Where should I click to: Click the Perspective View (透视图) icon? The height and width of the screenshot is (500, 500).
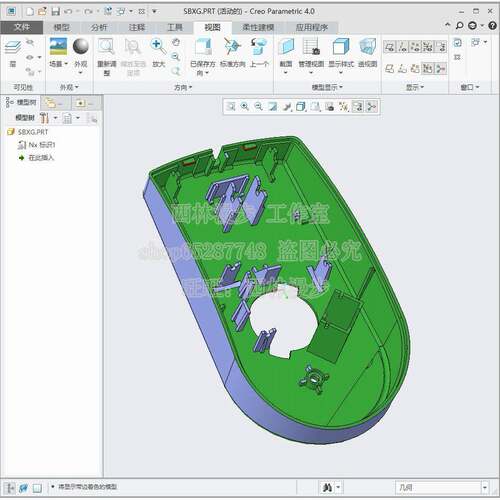(368, 47)
